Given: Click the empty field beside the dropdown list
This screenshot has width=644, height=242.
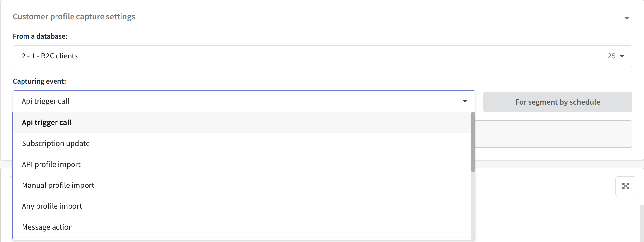Looking at the screenshot, I should [554, 134].
